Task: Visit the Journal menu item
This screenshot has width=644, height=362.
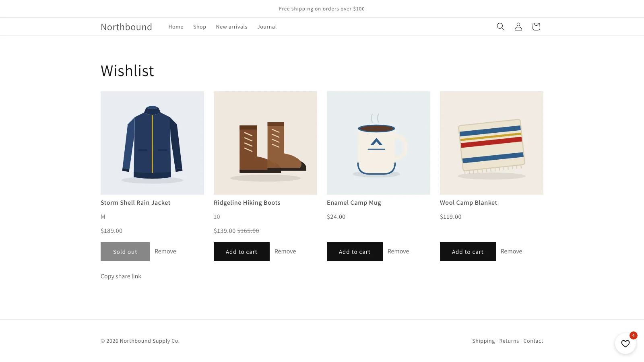Action: tap(267, 27)
